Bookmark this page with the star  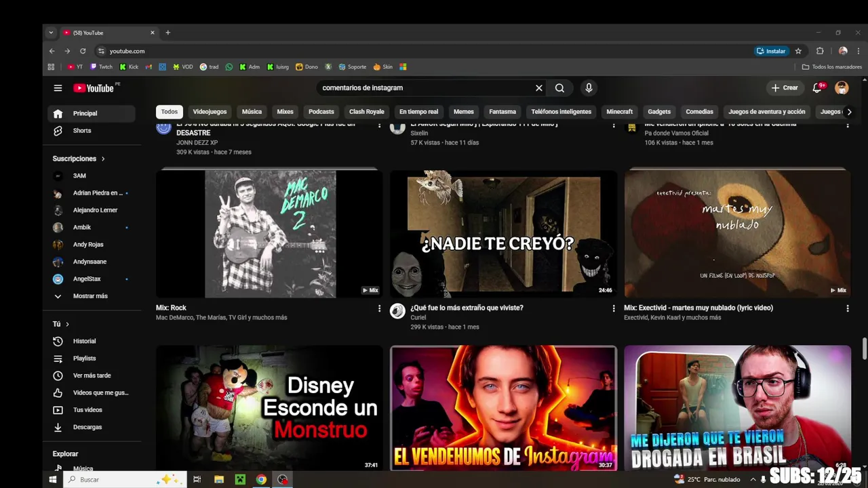coord(798,51)
